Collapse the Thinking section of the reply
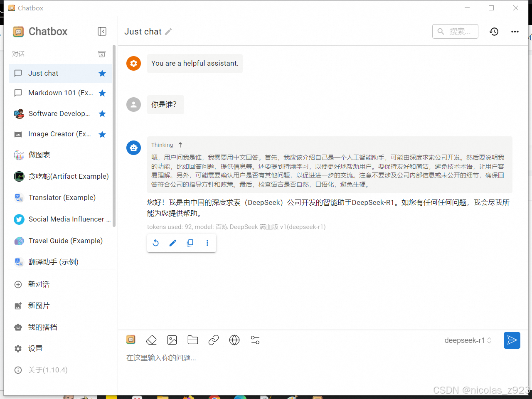Screen dimensions: 532x399 click(180, 145)
